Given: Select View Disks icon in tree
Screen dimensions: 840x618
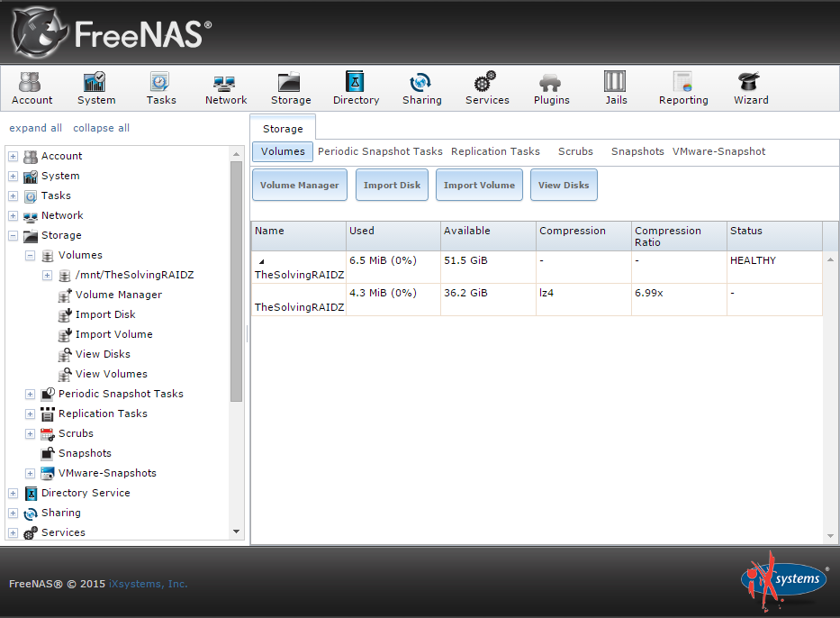Looking at the screenshot, I should point(65,354).
